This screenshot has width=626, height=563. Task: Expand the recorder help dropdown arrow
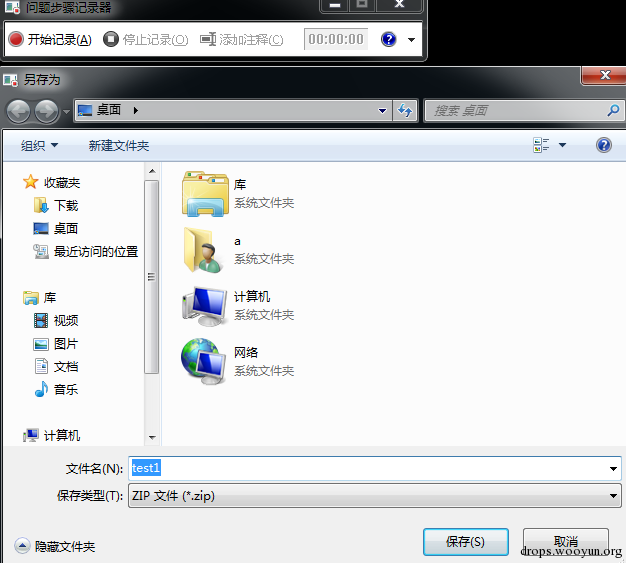click(x=411, y=40)
